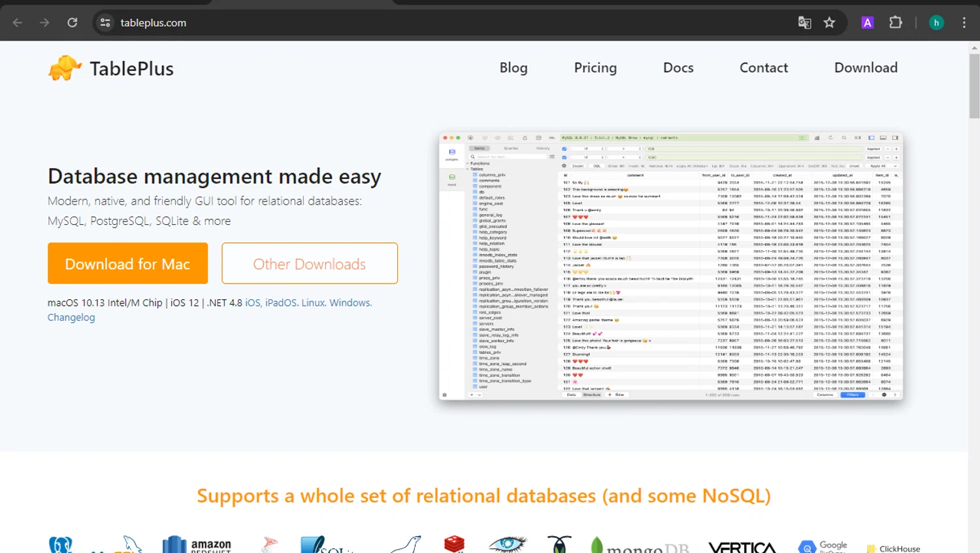Open the Chrome three-dot menu
The height and width of the screenshot is (553, 980).
(964, 22)
